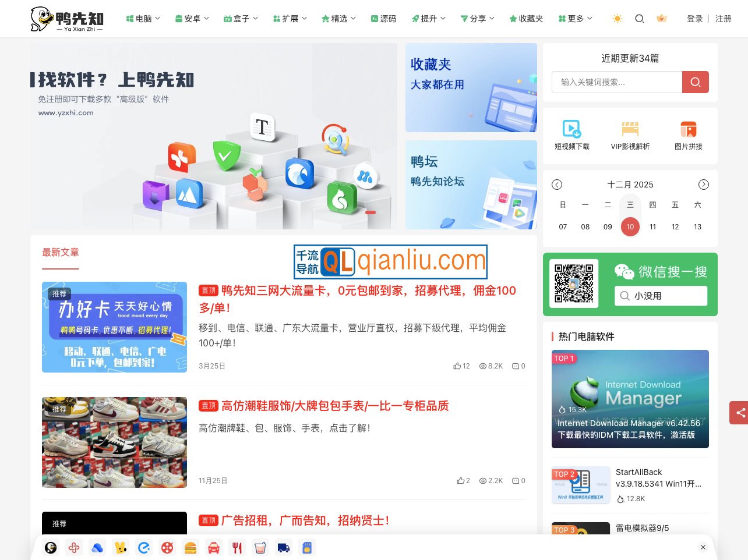Toggle the sun light/dark theme icon
748x560 pixels.
617,19
